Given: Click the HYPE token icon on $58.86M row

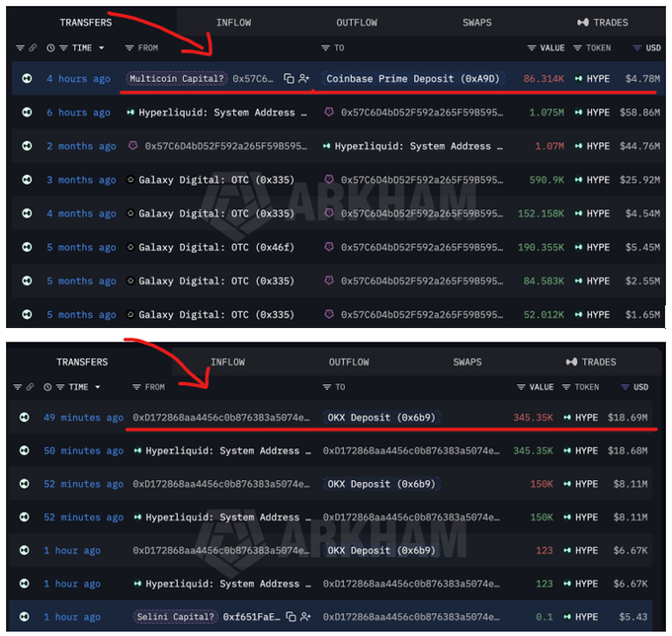Looking at the screenshot, I should pyautogui.click(x=578, y=113).
